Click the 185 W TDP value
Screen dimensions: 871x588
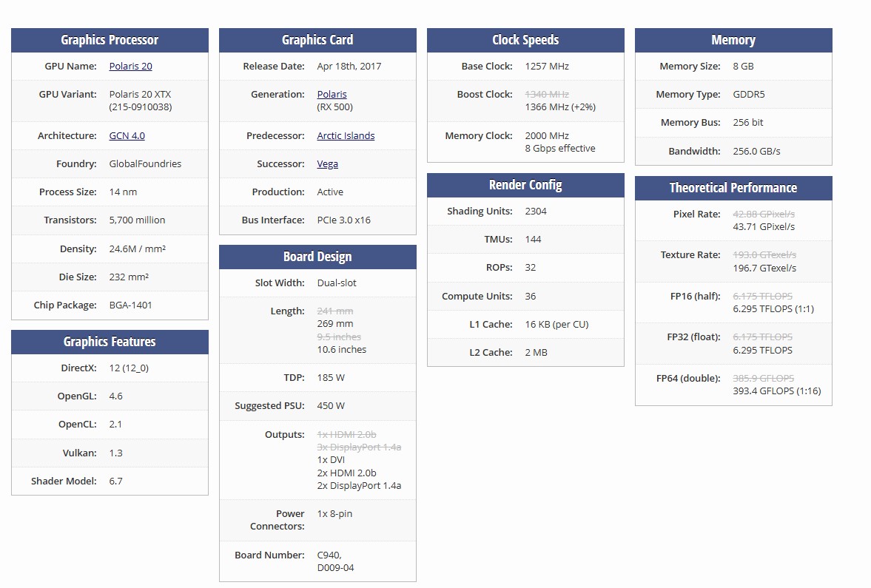(x=330, y=377)
